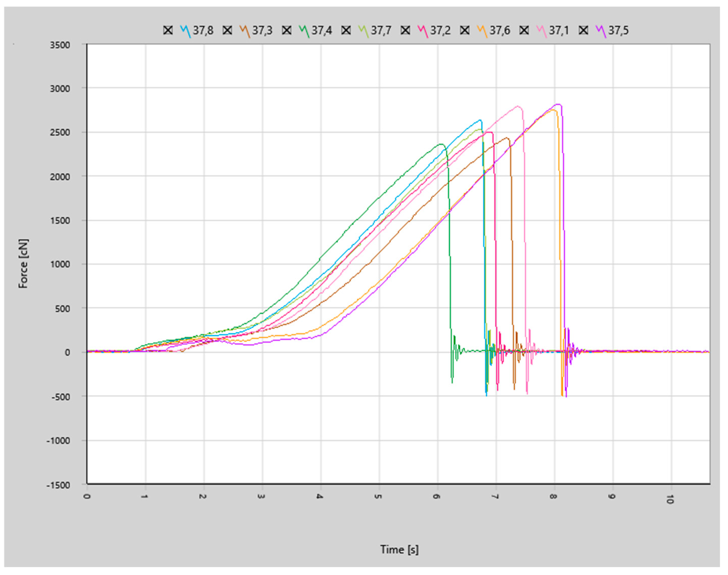Disable the 37,2 series checkbox

405,30
